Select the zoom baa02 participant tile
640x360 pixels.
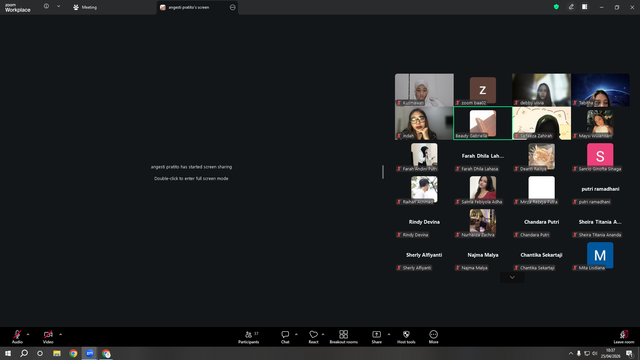(483, 90)
